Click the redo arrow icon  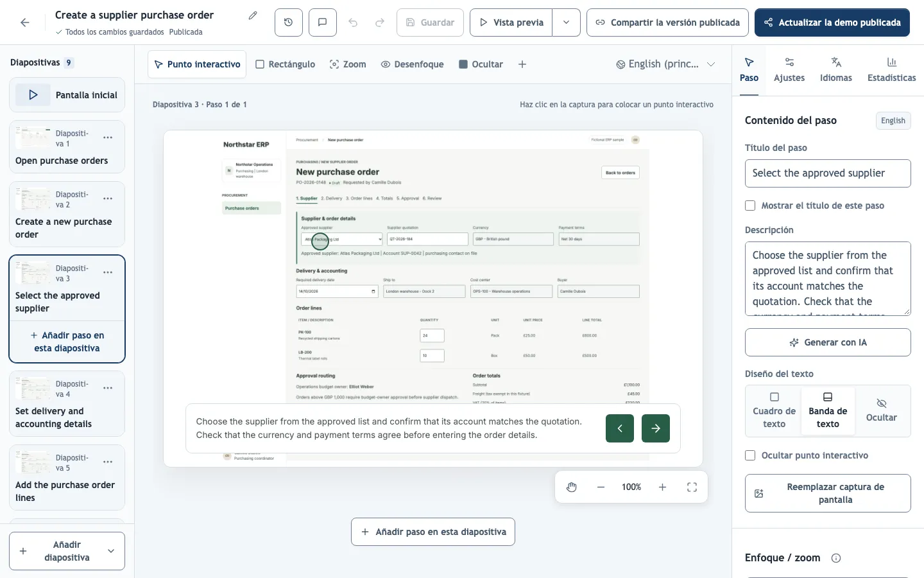point(380,22)
